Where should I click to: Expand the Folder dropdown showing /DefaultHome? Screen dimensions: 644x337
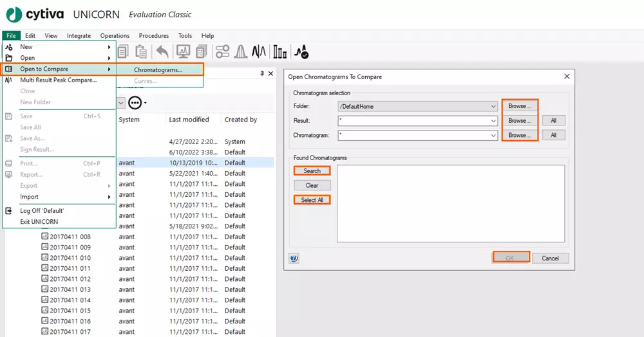pos(493,106)
